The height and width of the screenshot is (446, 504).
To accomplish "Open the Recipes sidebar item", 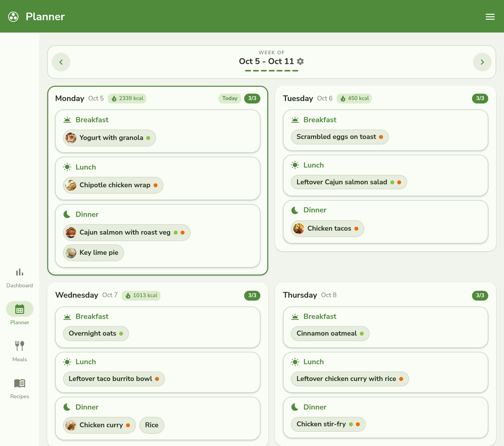I will (20, 389).
